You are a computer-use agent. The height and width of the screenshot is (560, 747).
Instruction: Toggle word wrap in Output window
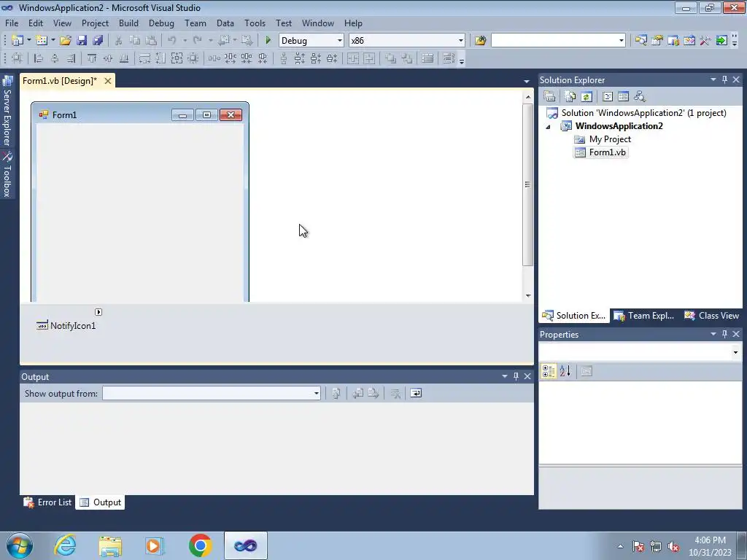[416, 393]
